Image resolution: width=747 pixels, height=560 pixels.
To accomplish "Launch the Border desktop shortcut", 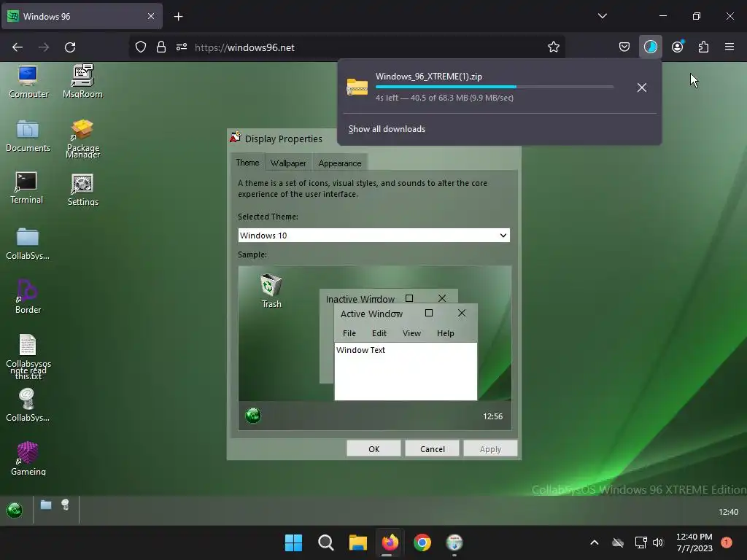I will [x=28, y=297].
